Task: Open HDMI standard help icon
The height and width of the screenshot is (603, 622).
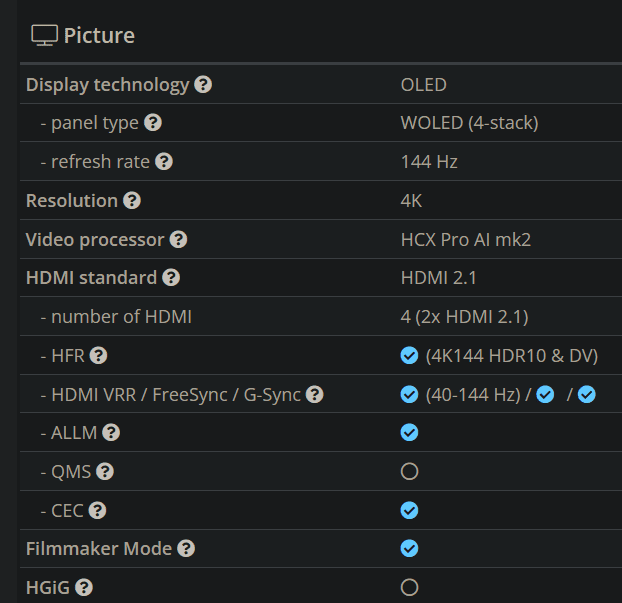Action: pos(171,278)
